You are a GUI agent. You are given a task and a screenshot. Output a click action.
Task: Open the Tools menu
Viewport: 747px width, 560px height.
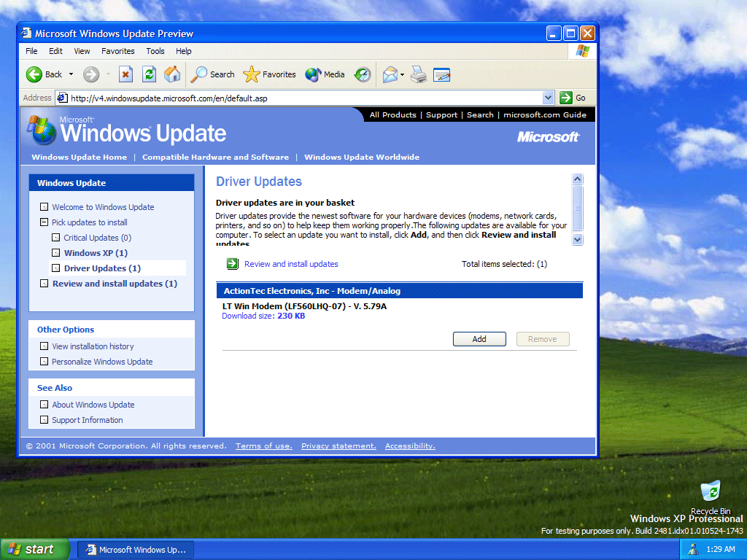[155, 51]
